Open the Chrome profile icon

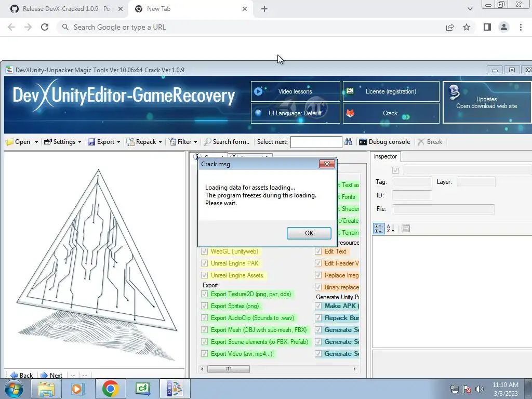[504, 27]
